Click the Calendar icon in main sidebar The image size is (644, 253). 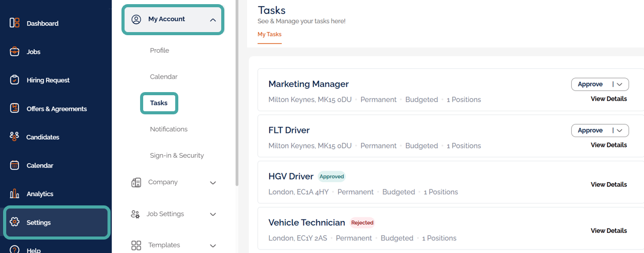[14, 166]
